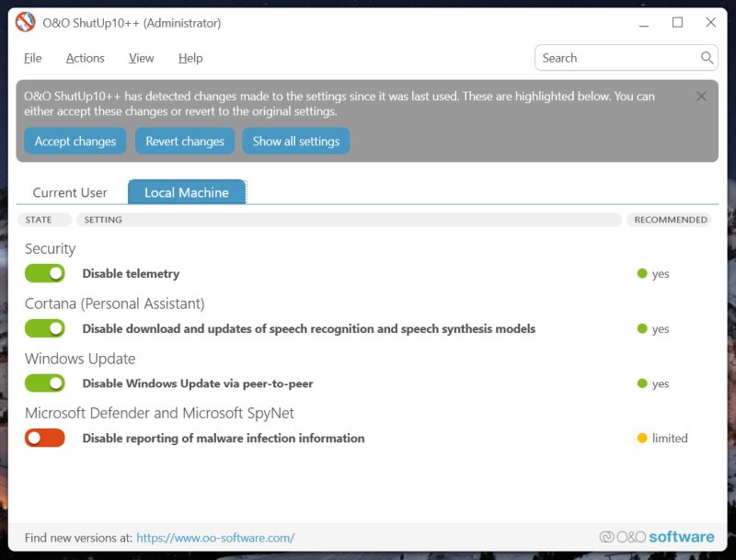Open the File menu

tap(33, 58)
